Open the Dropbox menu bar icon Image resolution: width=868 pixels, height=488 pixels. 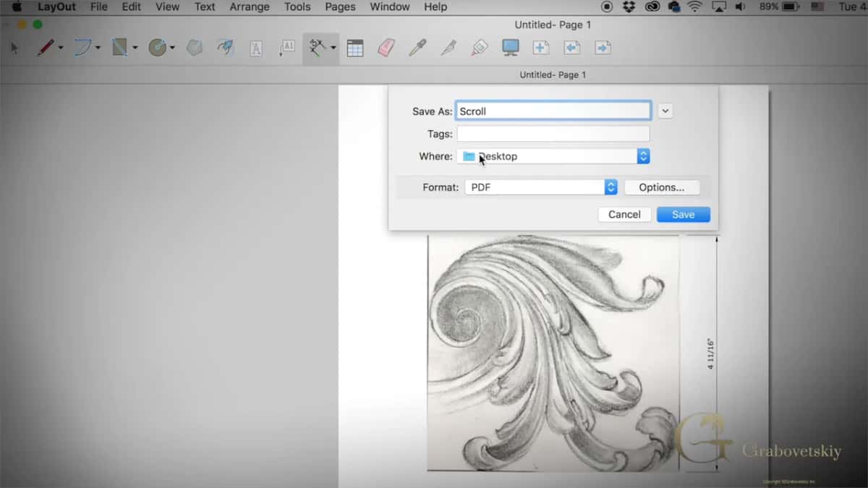click(629, 7)
